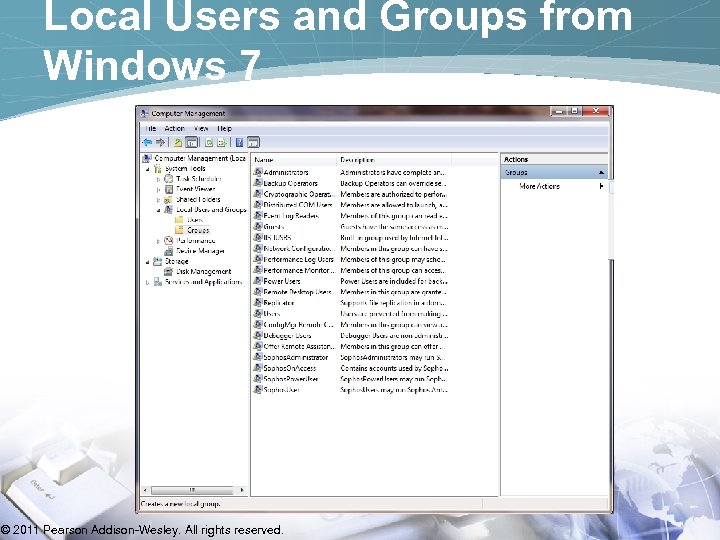Sort list by the Description column header
Viewport: 720px width, 540px height.
(394, 160)
